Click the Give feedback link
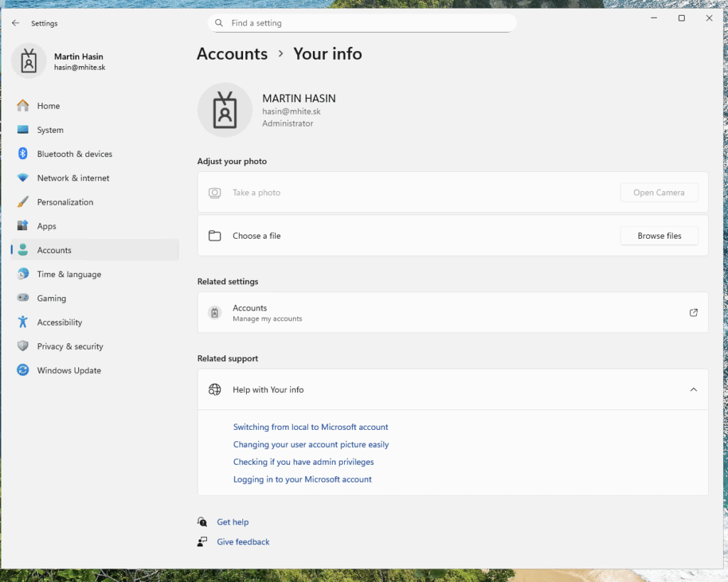This screenshot has height=582, width=728. pos(243,542)
